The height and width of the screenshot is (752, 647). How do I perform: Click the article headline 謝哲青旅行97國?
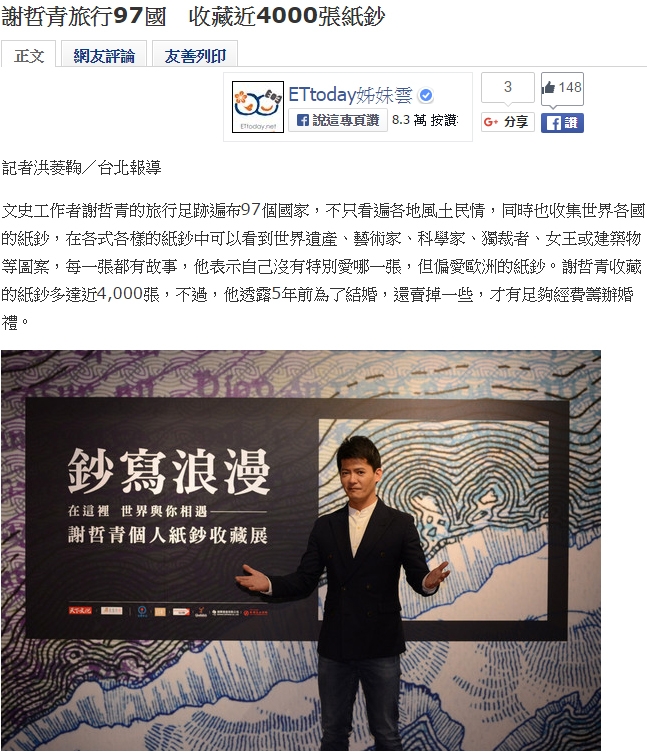[x=84, y=16]
